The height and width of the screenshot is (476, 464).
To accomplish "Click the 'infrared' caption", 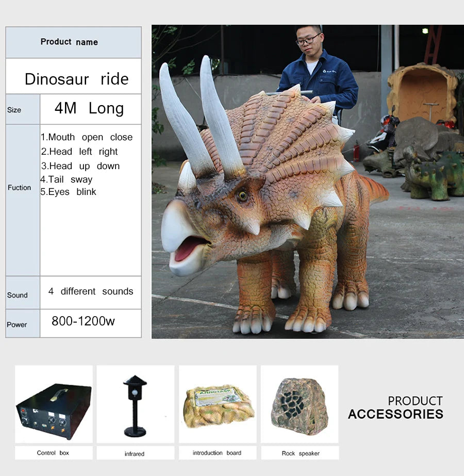I will (135, 454).
